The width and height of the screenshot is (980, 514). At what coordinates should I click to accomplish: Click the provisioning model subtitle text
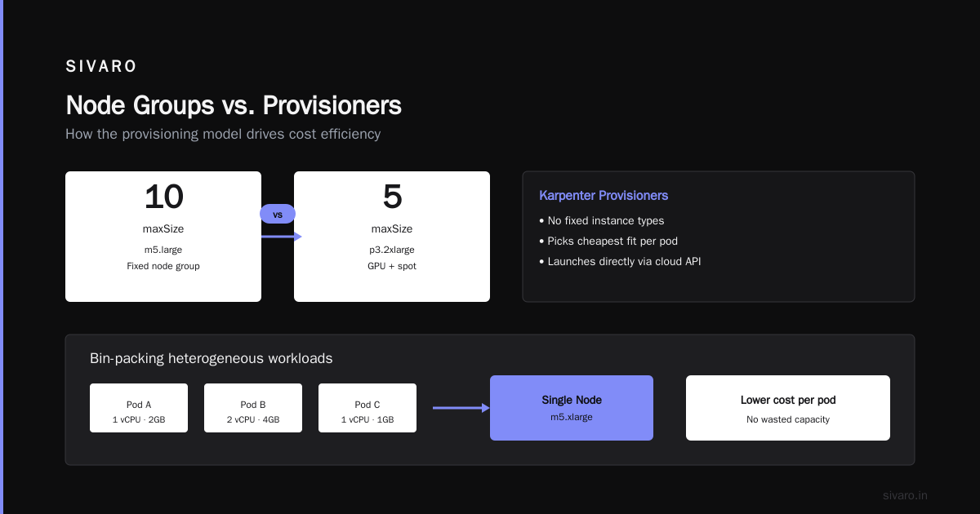pyautogui.click(x=223, y=134)
